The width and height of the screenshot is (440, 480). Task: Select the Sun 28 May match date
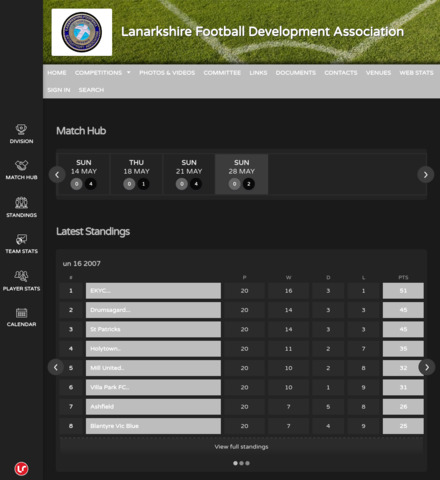[x=242, y=174]
